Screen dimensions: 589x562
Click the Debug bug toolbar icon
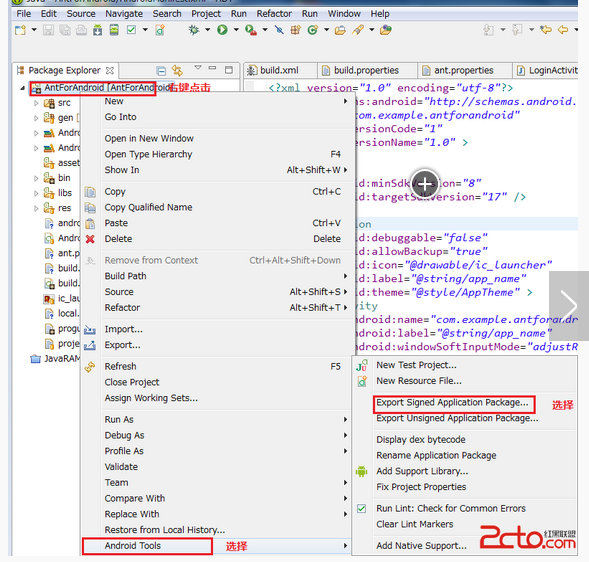point(194,30)
